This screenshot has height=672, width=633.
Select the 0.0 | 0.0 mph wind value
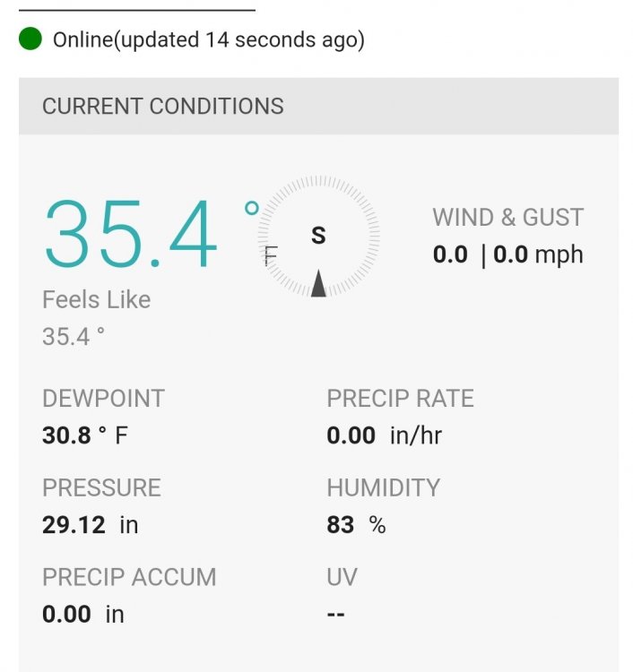(507, 255)
